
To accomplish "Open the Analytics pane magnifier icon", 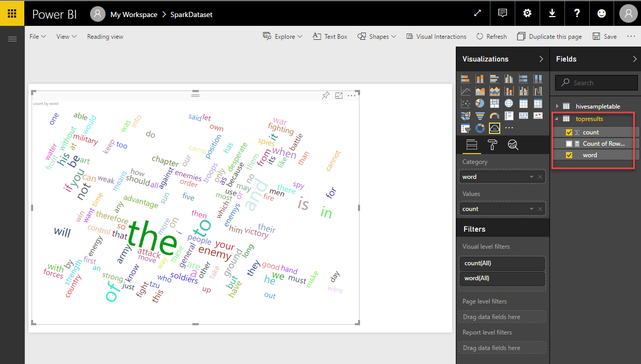I will point(513,145).
